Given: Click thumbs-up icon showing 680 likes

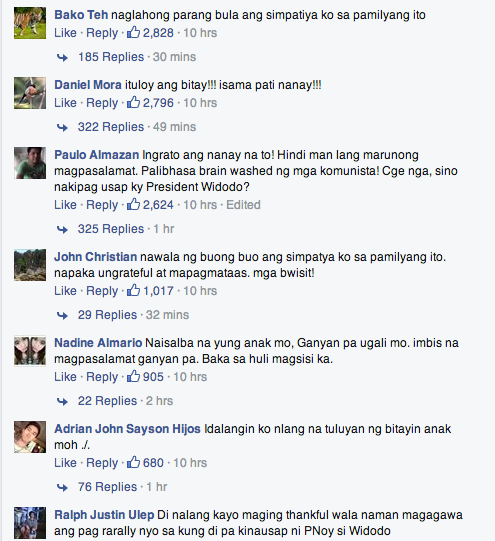Looking at the screenshot, I should [133, 462].
